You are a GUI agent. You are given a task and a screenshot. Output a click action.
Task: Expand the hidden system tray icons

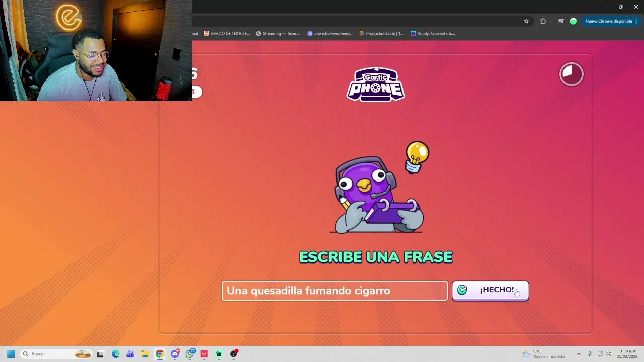coord(579,354)
